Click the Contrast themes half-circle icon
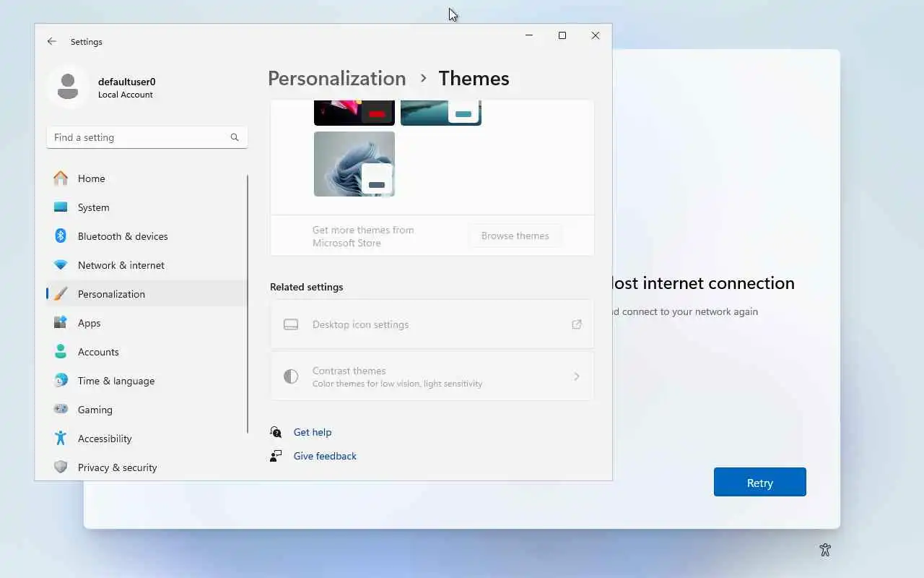This screenshot has height=578, width=924. pos(291,376)
